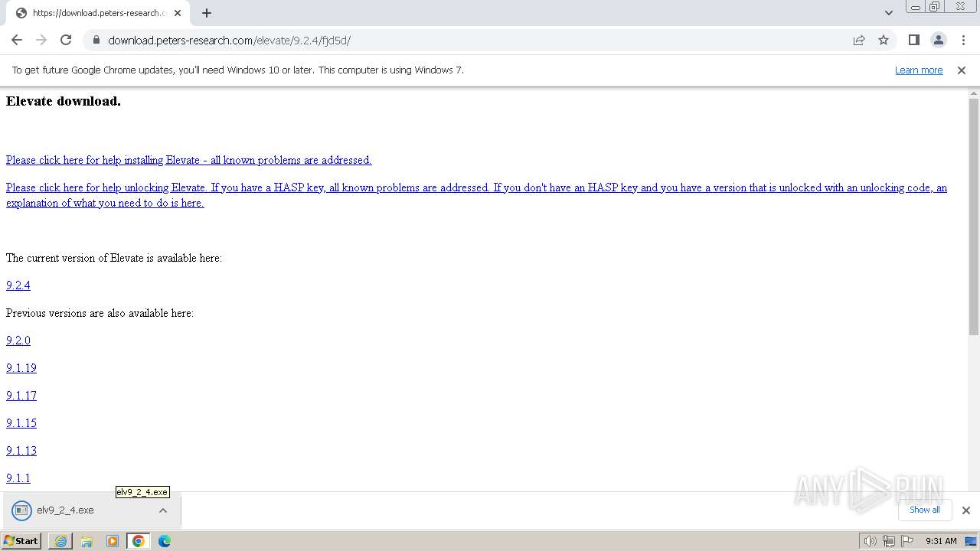Switch to Chrome in the taskbar

[x=139, y=541]
